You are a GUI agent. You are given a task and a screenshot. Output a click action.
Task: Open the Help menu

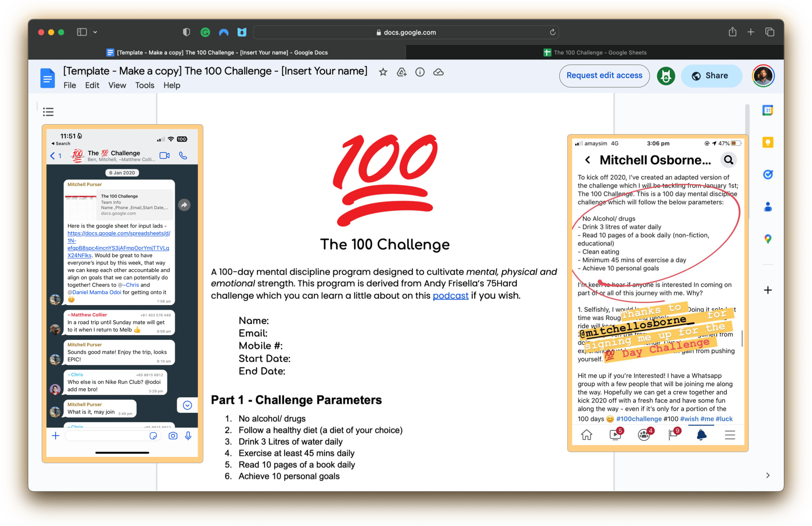[x=171, y=85]
